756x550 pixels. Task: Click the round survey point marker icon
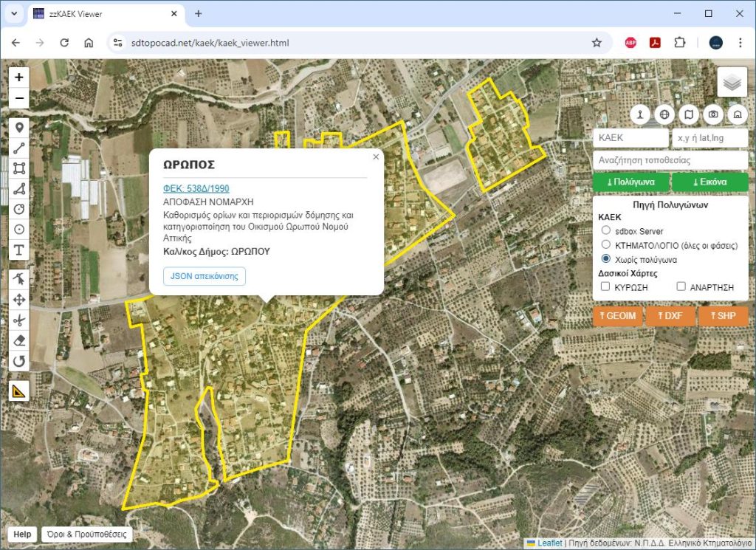[x=640, y=114]
